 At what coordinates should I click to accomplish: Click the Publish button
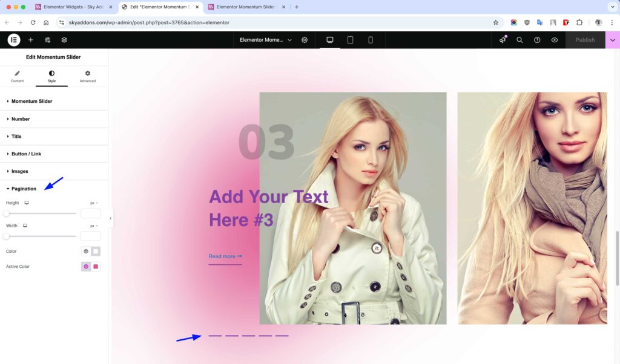tap(585, 40)
